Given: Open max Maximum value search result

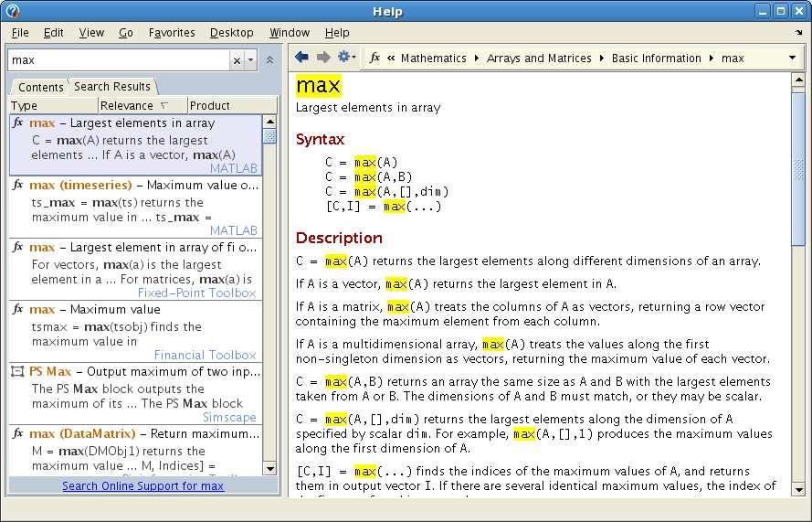Looking at the screenshot, I should pos(136,332).
